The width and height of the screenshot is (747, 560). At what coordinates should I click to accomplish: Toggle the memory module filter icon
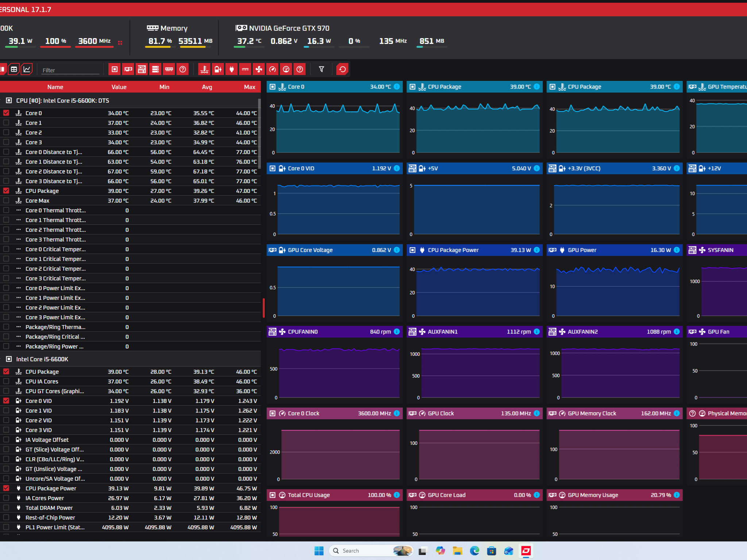coord(169,69)
